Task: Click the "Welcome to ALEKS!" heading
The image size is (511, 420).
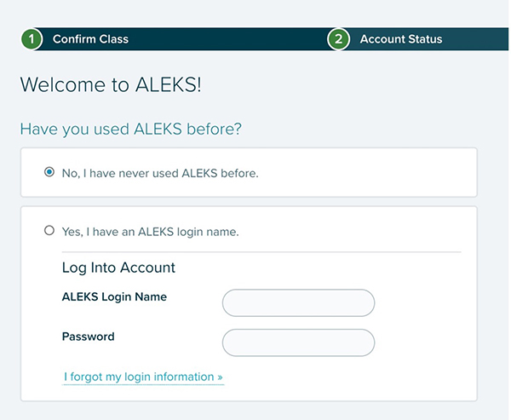Action: point(110,85)
